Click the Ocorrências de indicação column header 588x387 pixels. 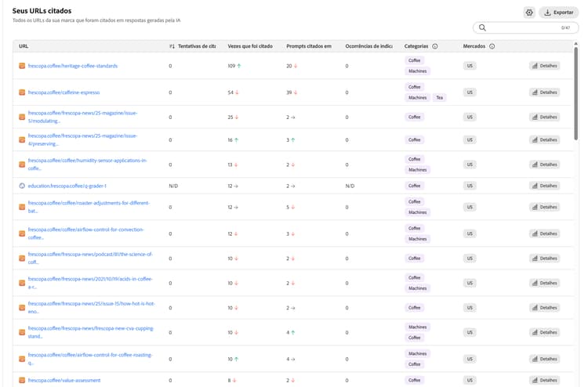[x=368, y=46]
